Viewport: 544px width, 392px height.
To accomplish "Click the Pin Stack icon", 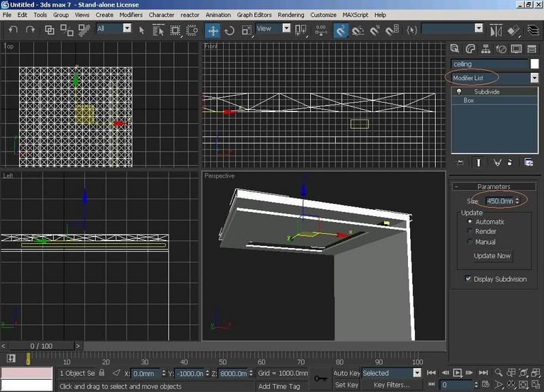I will coord(460,162).
